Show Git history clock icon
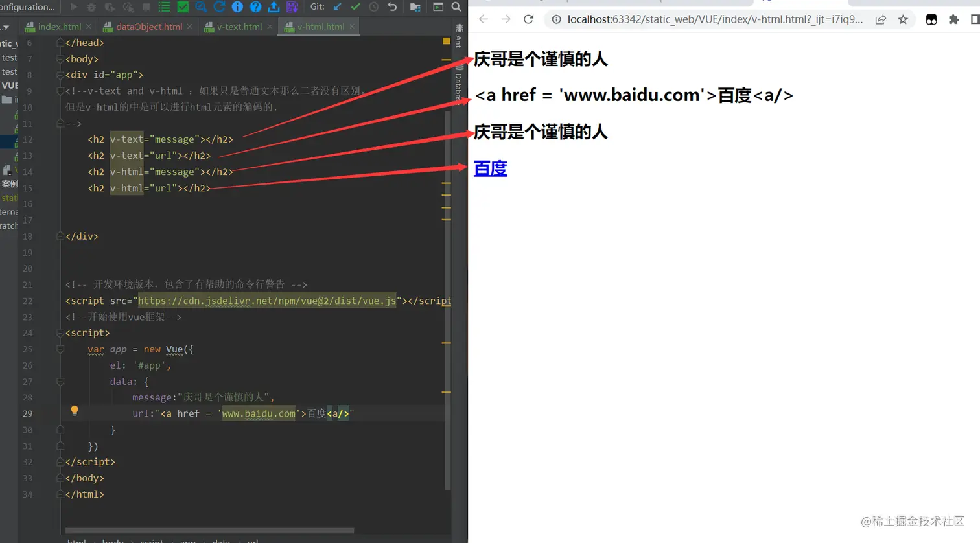The image size is (980, 543). coord(374,7)
